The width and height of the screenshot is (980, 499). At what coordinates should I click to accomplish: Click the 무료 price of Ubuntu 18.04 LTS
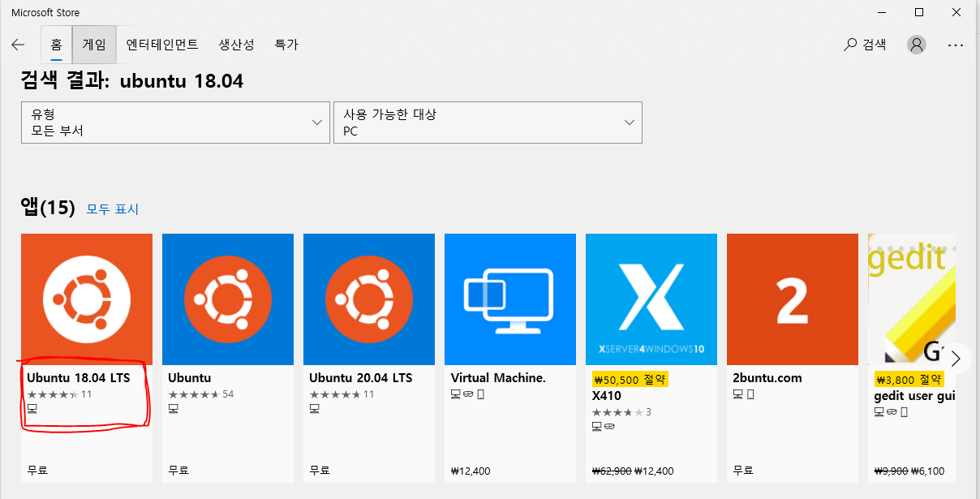(37, 471)
